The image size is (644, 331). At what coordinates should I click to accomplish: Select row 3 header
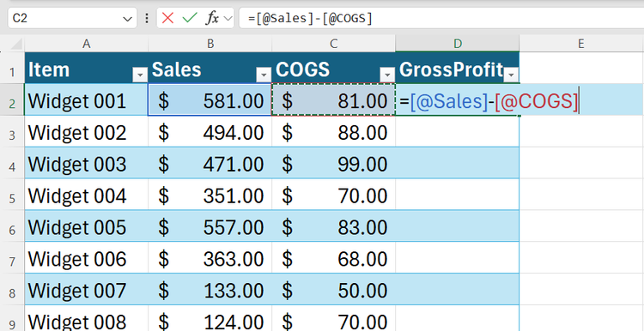tap(12, 131)
